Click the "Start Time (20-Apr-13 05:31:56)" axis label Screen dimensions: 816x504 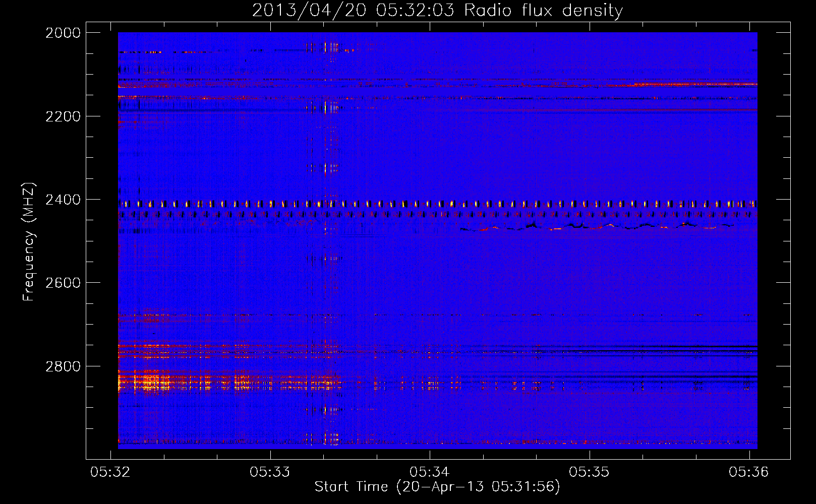coord(437,487)
